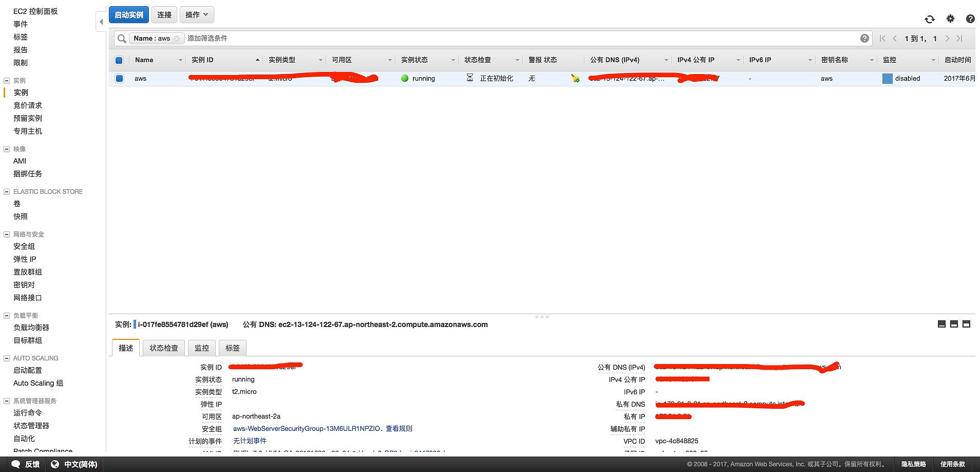
Task: Switch to the 监控 tab
Action: (x=202, y=348)
